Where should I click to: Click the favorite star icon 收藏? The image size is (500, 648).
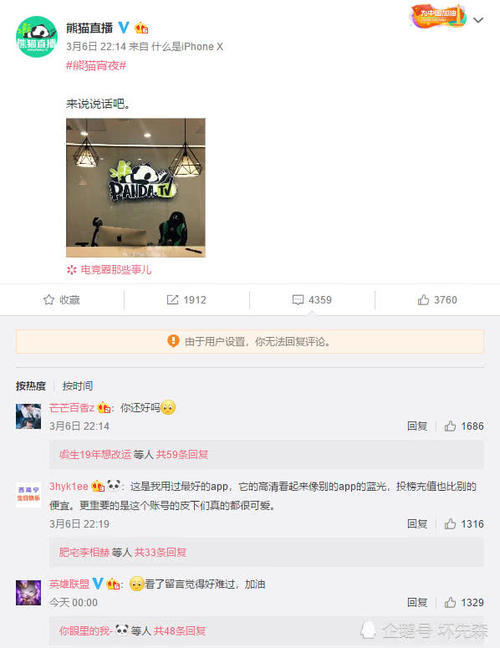pyautogui.click(x=49, y=300)
